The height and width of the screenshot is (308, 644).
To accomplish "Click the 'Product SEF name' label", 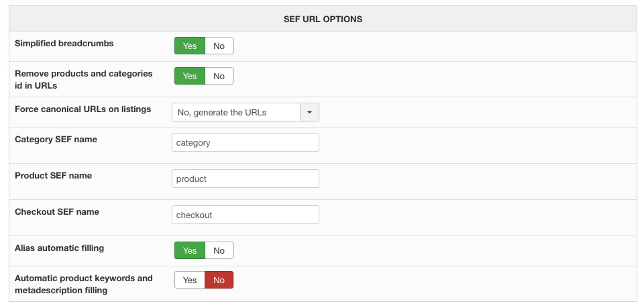I will click(x=53, y=175).
